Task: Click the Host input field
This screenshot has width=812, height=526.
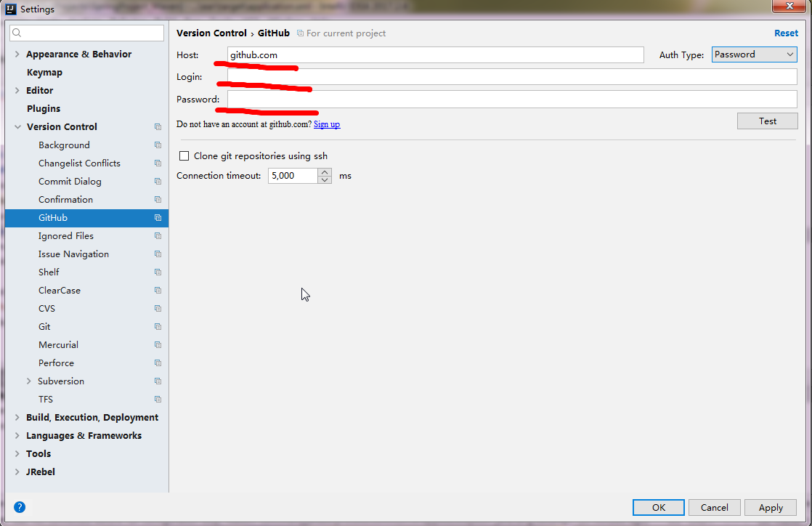Action: pyautogui.click(x=436, y=55)
